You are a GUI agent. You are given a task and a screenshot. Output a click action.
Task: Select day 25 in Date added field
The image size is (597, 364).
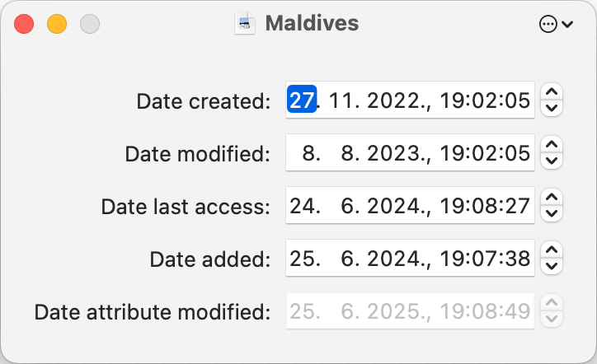click(x=302, y=259)
